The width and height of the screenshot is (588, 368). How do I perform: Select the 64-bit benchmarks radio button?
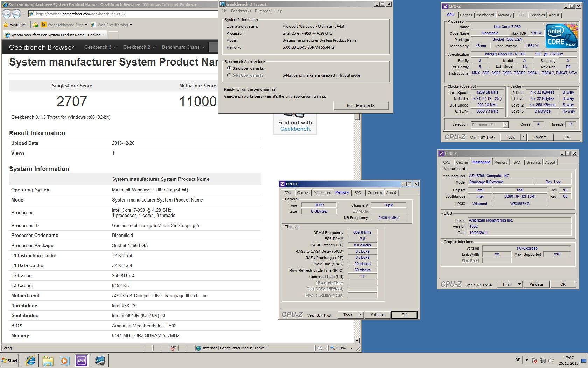click(229, 75)
